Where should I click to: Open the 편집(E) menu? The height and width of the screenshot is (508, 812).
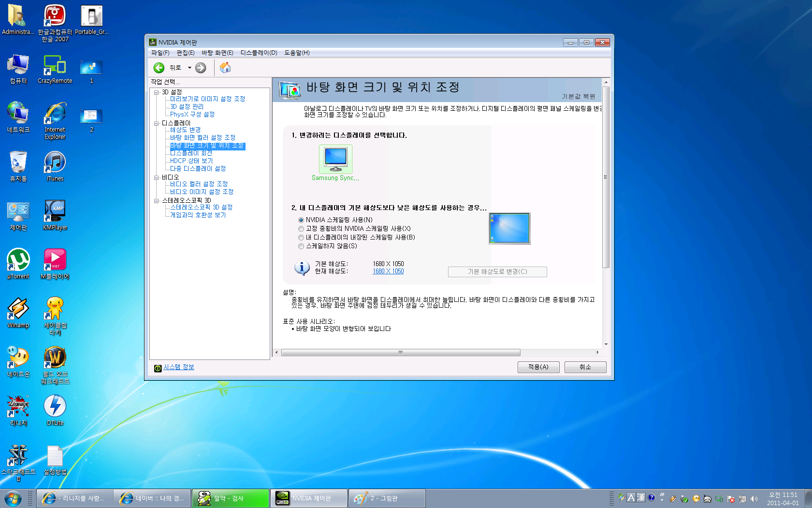coord(186,53)
